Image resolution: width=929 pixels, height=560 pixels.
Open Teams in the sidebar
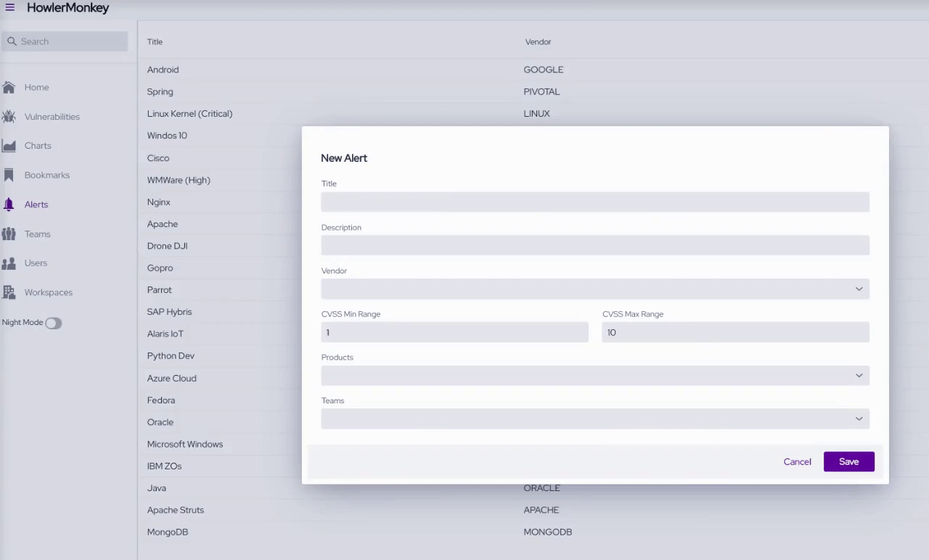coord(38,234)
